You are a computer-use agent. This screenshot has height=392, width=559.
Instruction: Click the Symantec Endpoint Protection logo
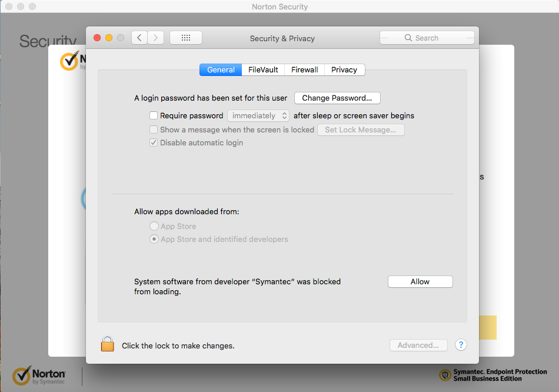(445, 375)
